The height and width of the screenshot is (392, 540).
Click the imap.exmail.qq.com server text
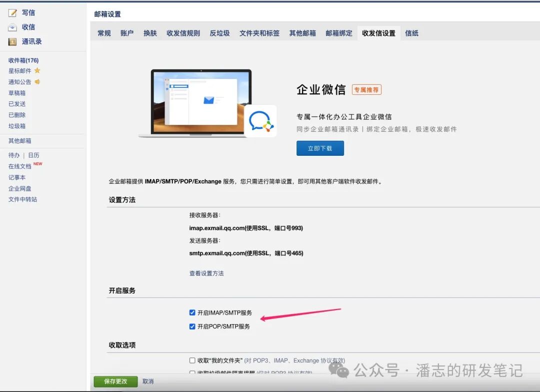[246, 228]
